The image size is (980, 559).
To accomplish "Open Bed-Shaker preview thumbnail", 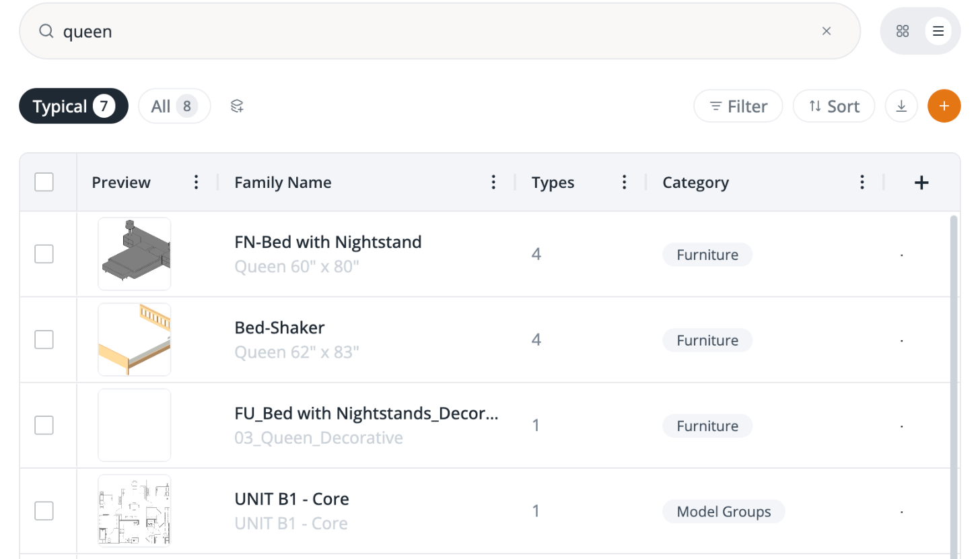I will [135, 339].
